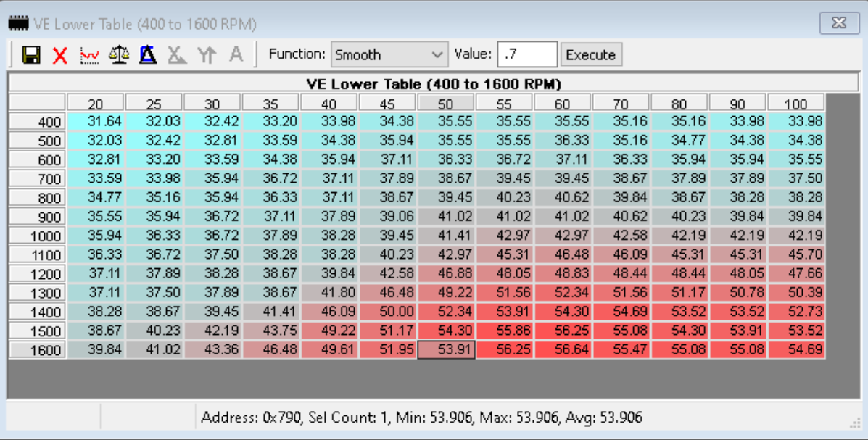Select the 100 column header
Image resolution: width=868 pixels, height=440 pixels.
[x=796, y=104]
